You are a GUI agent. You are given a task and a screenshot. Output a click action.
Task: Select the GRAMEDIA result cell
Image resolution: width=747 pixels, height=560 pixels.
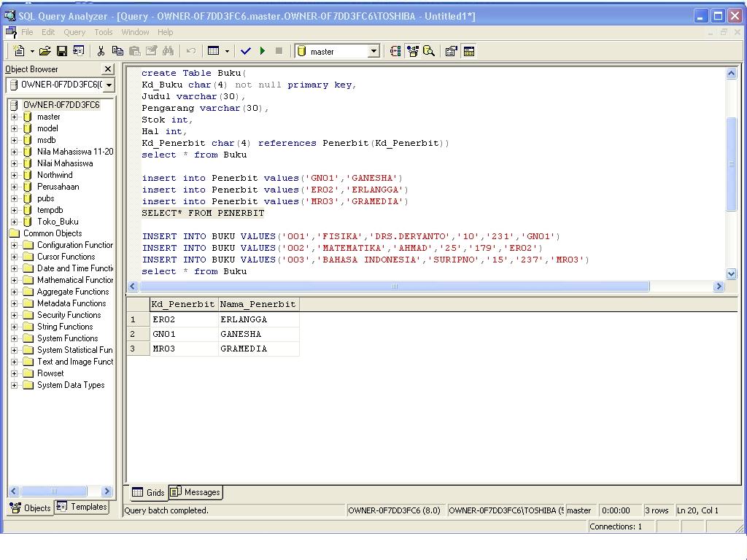pos(258,349)
